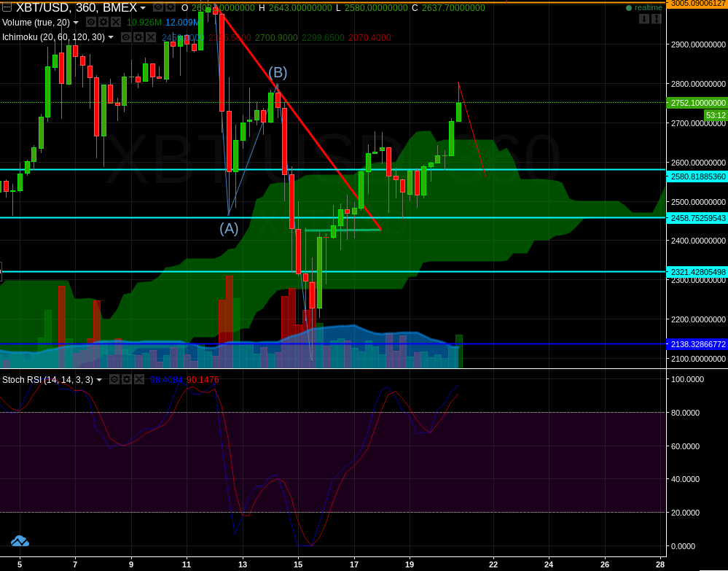The image size is (728, 571).
Task: Toggle the Volume indicator eye icon
Action: (x=92, y=23)
